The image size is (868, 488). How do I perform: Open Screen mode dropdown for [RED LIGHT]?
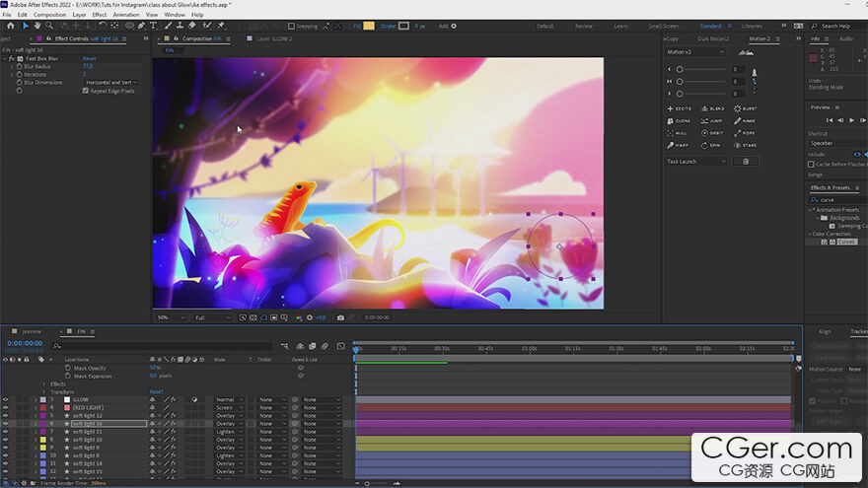[x=229, y=408]
